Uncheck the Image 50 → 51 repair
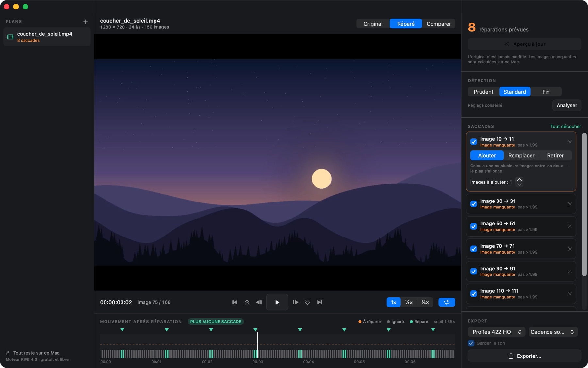Image resolution: width=588 pixels, height=368 pixels. (473, 226)
